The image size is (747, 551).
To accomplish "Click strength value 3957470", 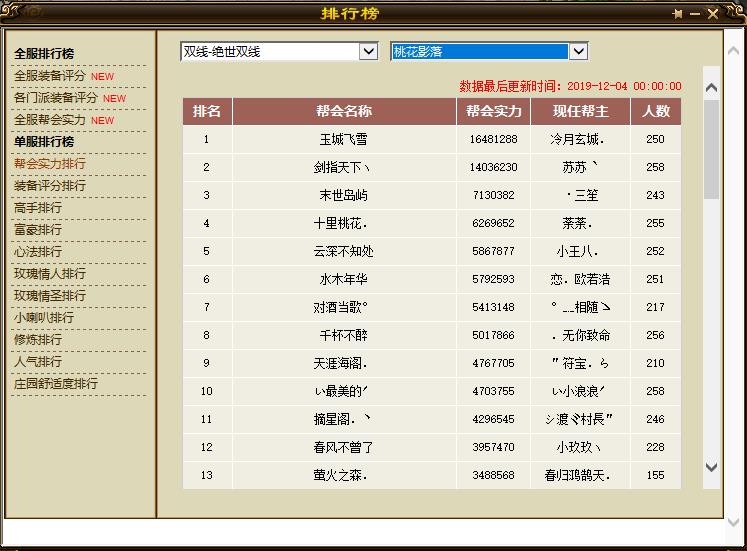I will tap(494, 447).
